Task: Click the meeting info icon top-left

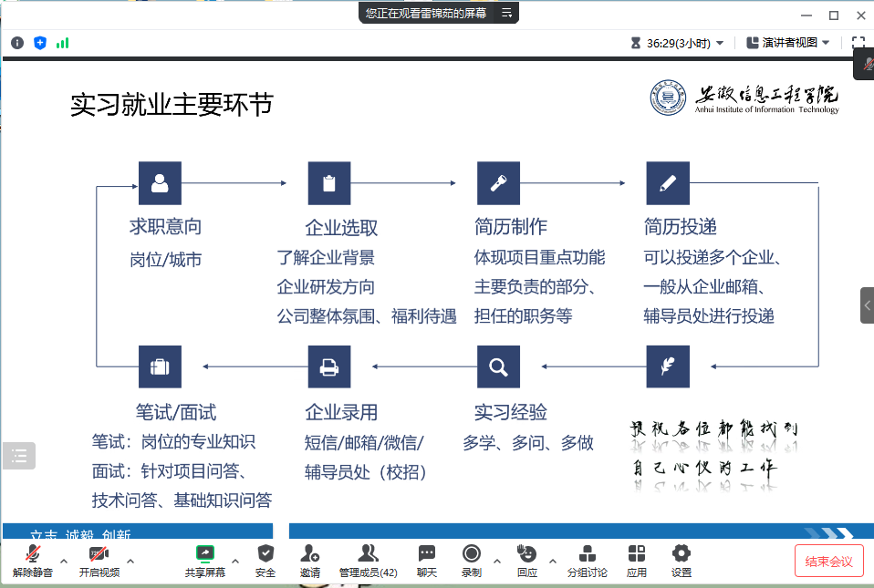Action: point(16,42)
